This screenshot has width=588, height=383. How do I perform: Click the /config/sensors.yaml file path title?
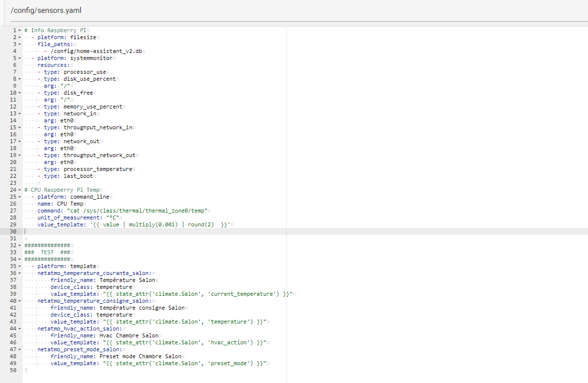tap(46, 10)
